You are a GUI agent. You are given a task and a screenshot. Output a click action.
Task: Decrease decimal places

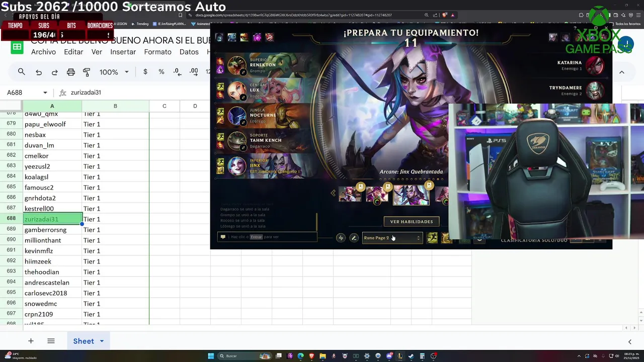(177, 72)
